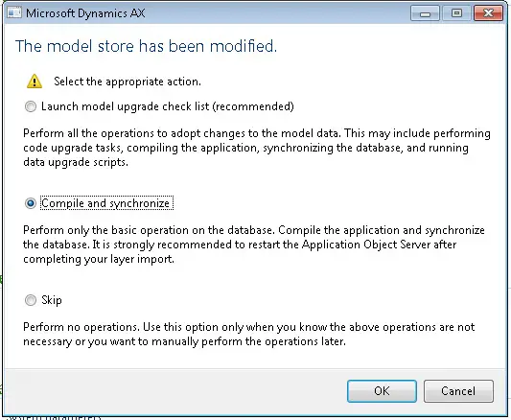This screenshot has width=511, height=420.
Task: Maximize the Microsoft Dynamics AX dialog window
Action: [x=456, y=13]
